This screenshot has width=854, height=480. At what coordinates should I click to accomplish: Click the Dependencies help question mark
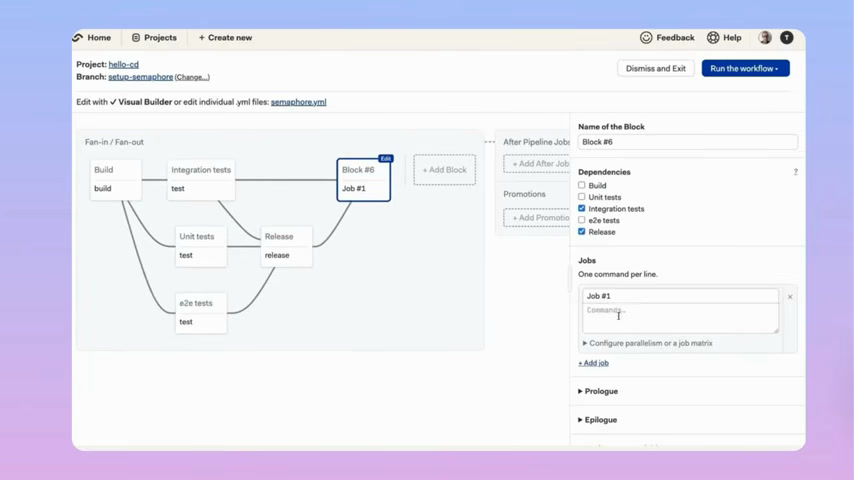tap(796, 172)
